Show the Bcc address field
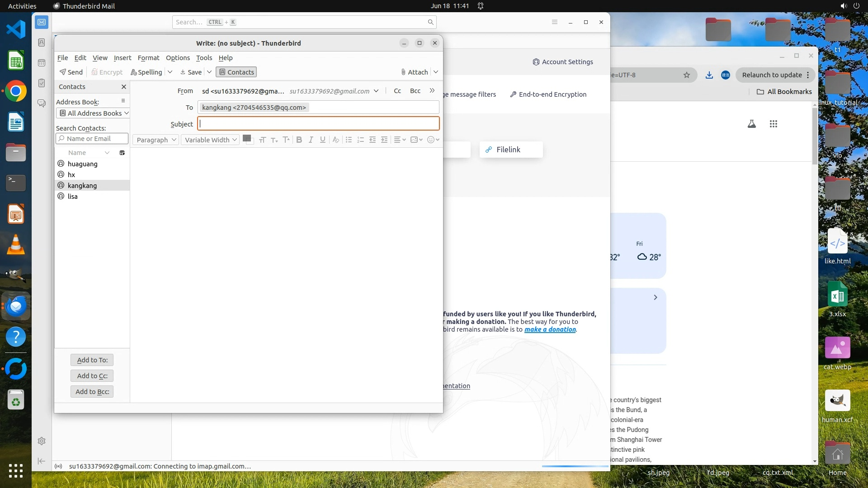868x488 pixels. click(x=415, y=91)
